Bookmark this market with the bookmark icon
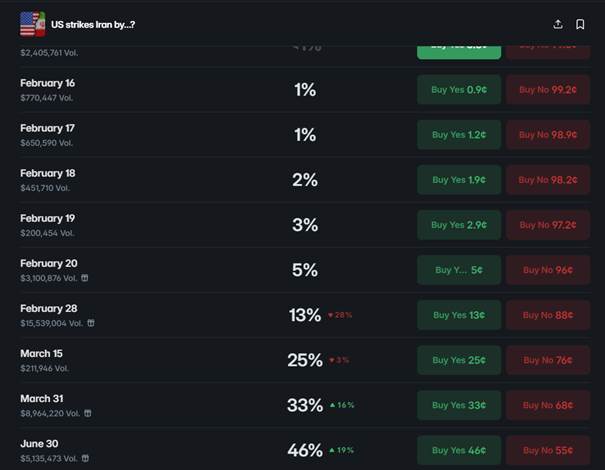 pos(580,24)
